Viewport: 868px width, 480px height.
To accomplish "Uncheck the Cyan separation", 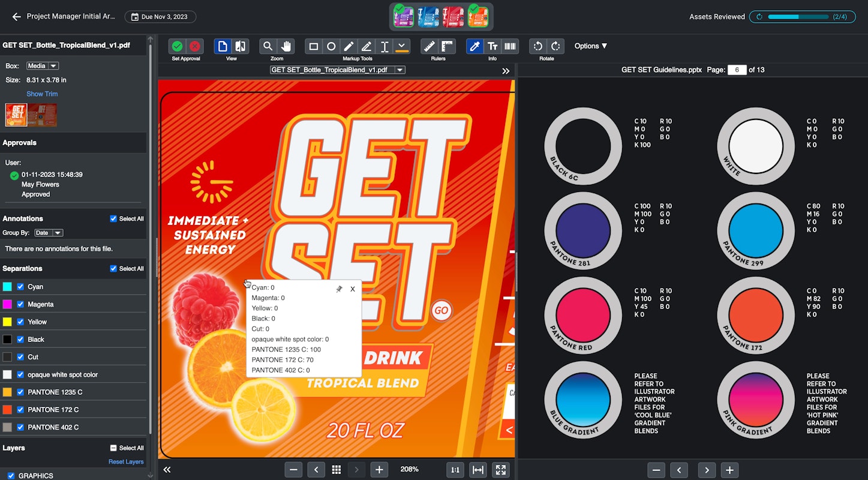I will (x=20, y=287).
